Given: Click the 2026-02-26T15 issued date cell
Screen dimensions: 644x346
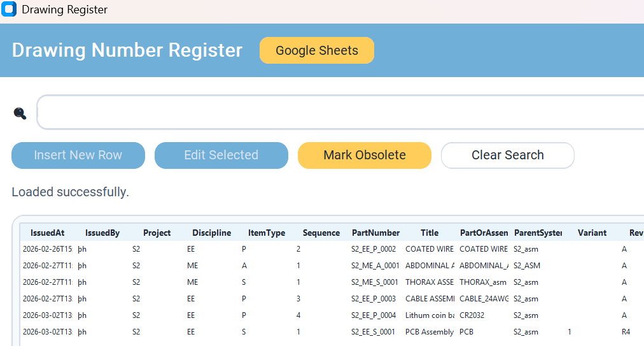Looking at the screenshot, I should click(48, 249).
